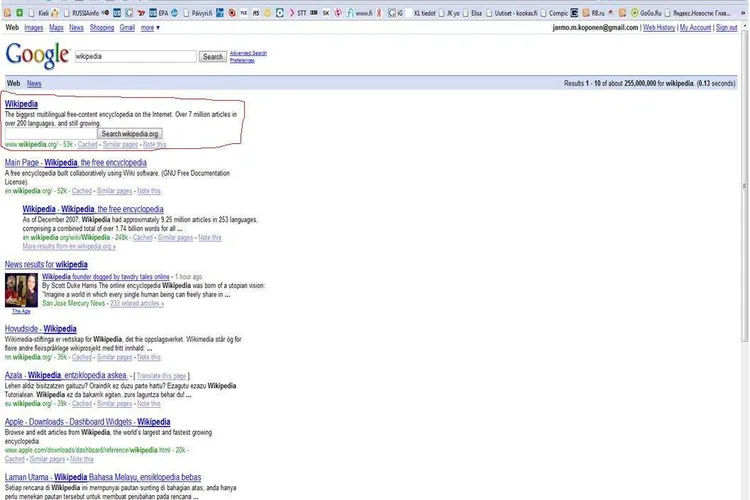Click the Sign out link
Image resolution: width=750 pixels, height=500 pixels.
click(727, 28)
